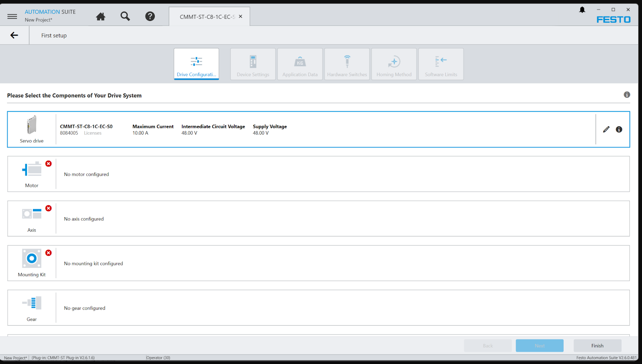
Task: Select the 'No gear configured' row
Action: pyautogui.click(x=319, y=308)
